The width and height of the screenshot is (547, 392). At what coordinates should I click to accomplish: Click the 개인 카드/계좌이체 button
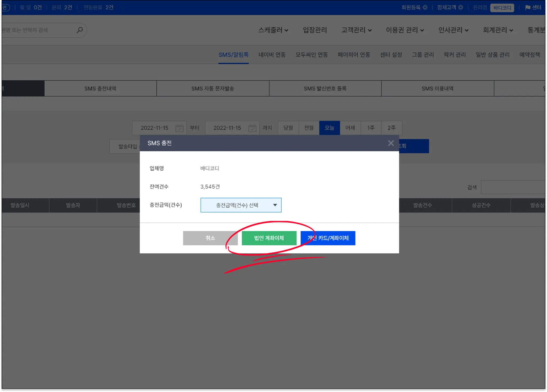point(328,238)
